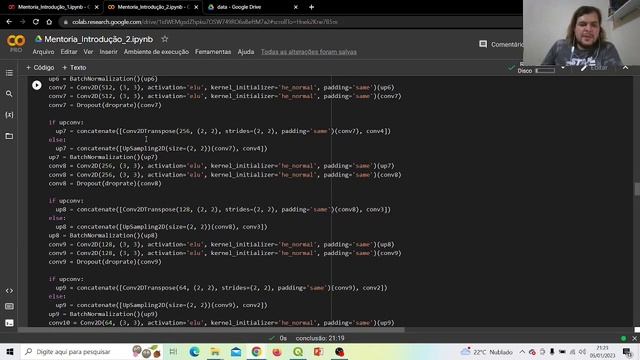
Task: Click the green connection status dot
Action: pos(623,338)
